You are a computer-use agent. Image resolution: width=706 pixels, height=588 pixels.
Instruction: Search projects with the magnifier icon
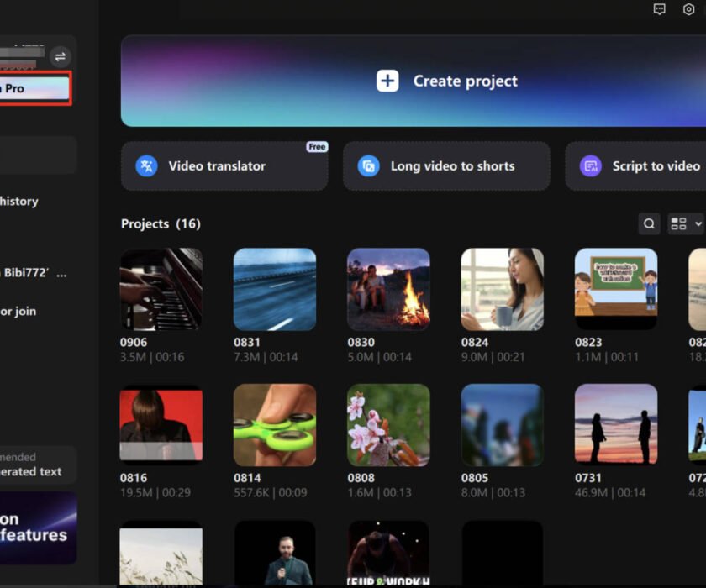649,223
